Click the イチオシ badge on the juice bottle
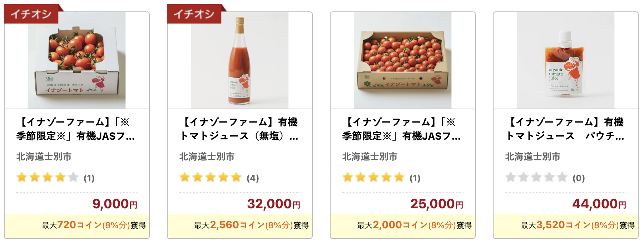644x245 pixels. coord(194,14)
